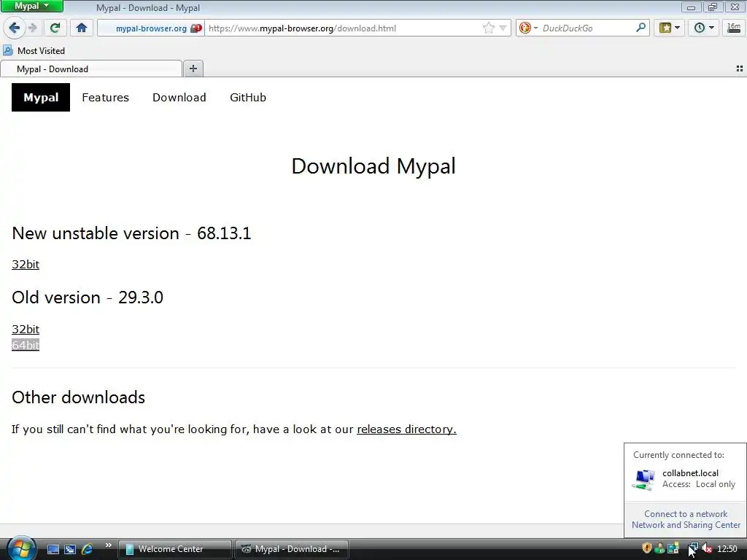Go back with the browser back arrow
This screenshot has height=560, width=747.
(x=15, y=28)
